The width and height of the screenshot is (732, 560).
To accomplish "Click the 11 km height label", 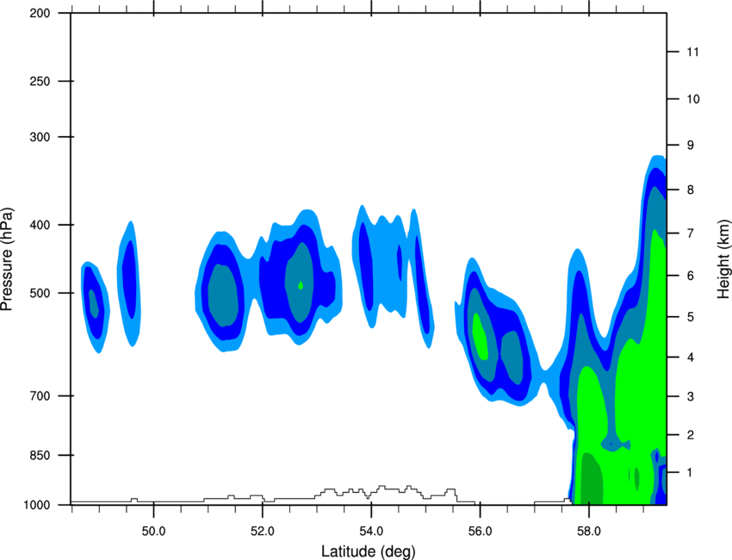I will [692, 52].
